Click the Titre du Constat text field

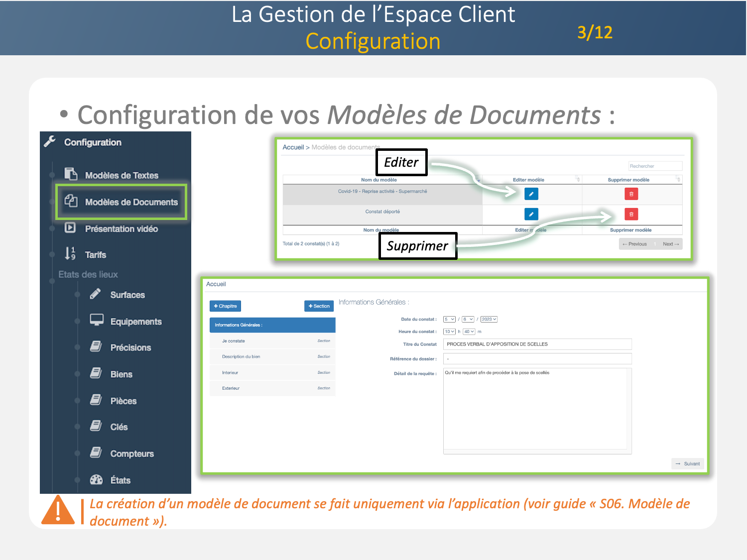537,344
